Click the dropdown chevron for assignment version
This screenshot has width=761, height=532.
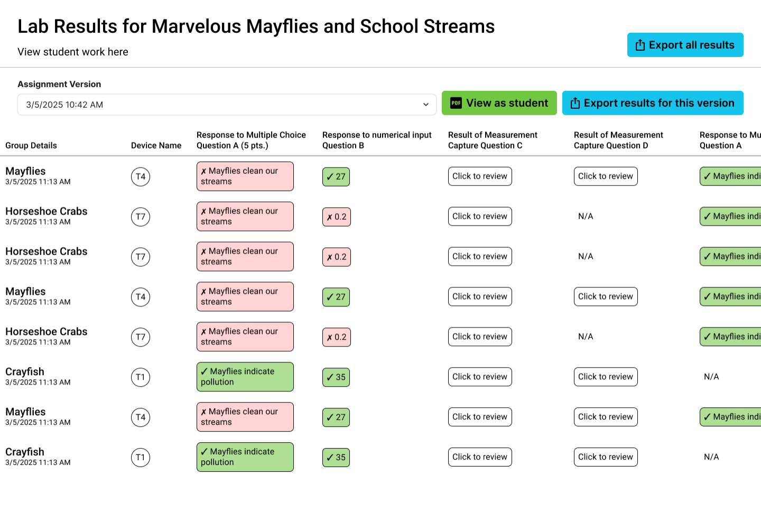point(426,105)
